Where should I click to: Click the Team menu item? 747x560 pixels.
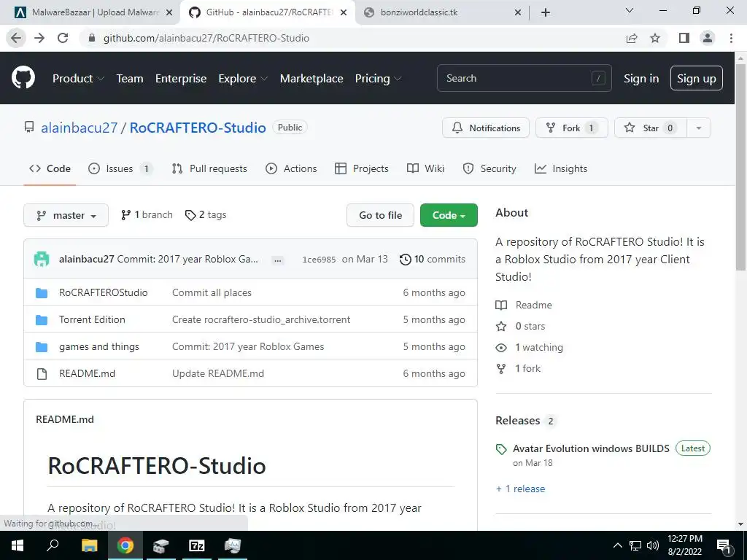(130, 79)
